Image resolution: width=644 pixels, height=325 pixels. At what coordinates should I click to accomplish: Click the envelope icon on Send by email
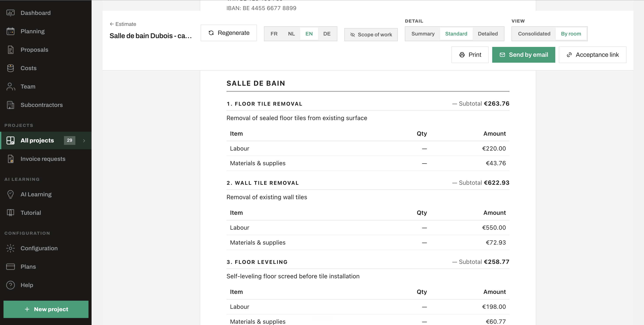click(502, 55)
